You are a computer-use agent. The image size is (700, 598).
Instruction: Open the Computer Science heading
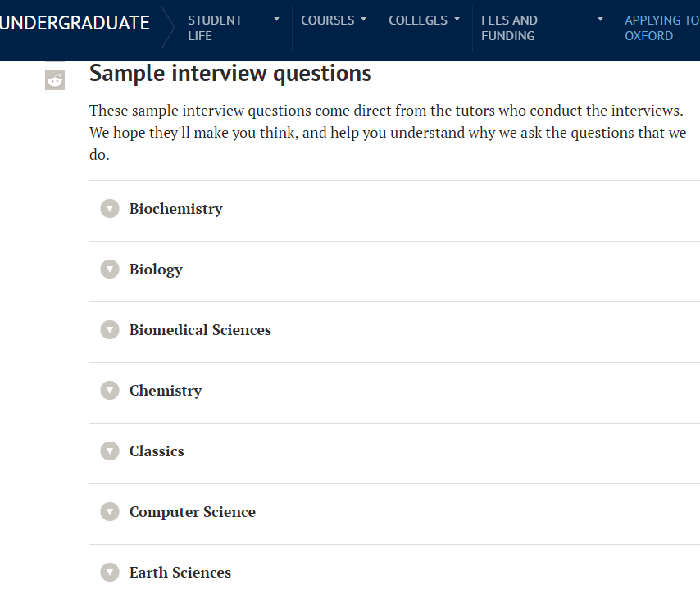tap(193, 512)
